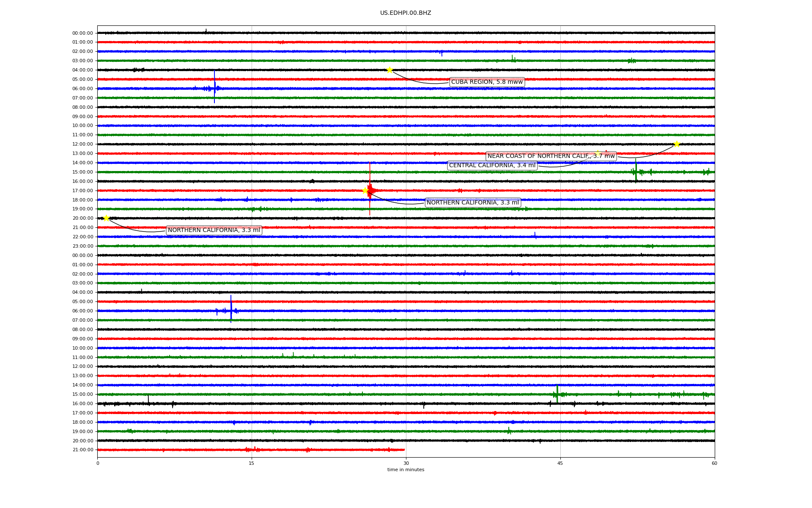This screenshot has height=508, width=812.
Task: Click the CUBA REGION, 5.8 mww label
Action: coord(487,82)
